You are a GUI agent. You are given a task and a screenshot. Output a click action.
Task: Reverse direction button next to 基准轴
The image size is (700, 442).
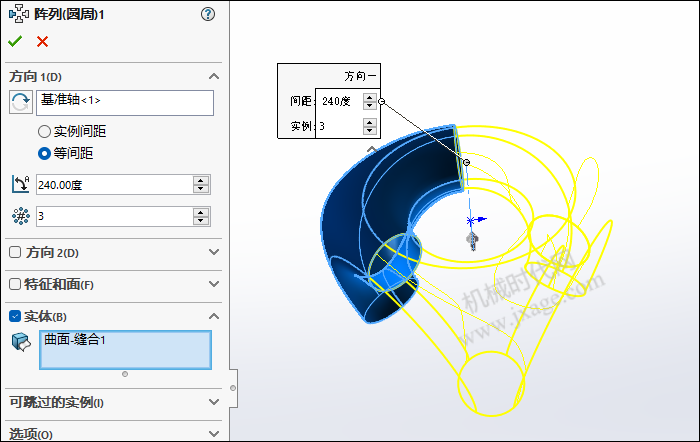coord(21,102)
